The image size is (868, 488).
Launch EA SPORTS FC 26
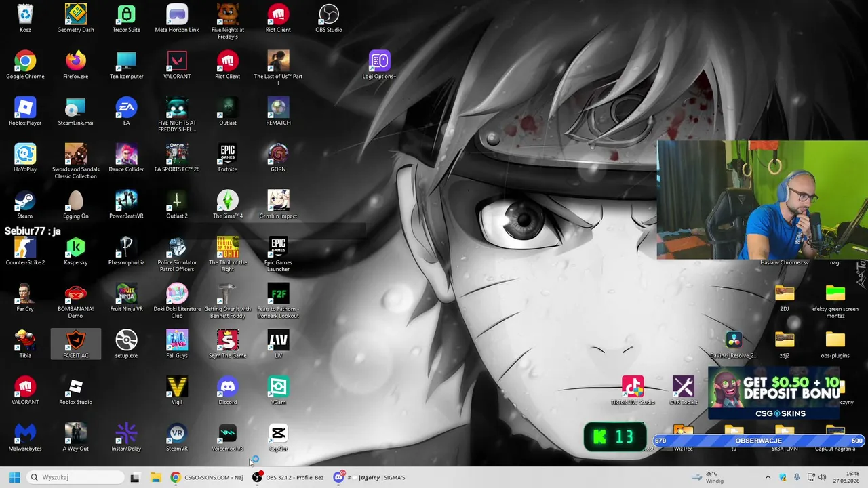pyautogui.click(x=177, y=159)
